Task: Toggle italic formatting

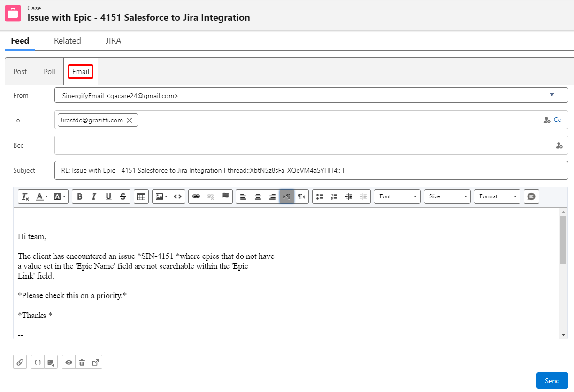Action: pos(94,196)
